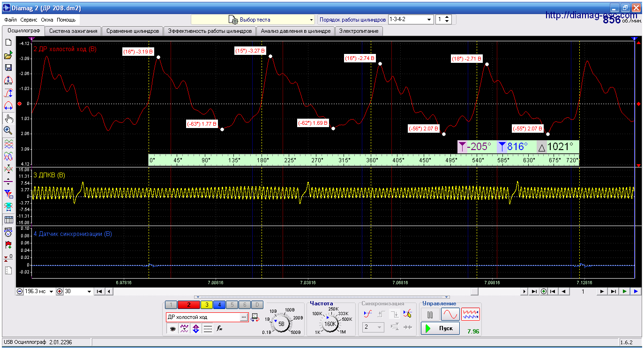The height and width of the screenshot is (348, 644).
Task: Zoom out time with minus magnifier
Action: pyautogui.click(x=20, y=291)
